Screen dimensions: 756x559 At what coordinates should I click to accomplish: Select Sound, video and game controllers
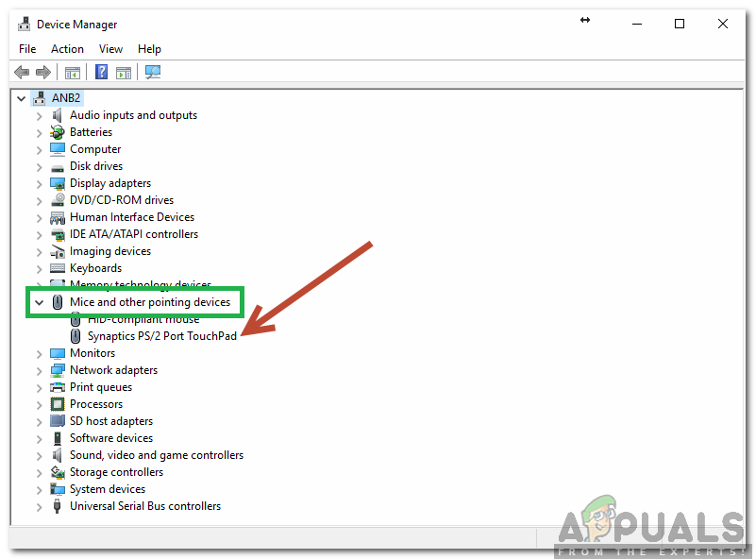[x=156, y=455]
